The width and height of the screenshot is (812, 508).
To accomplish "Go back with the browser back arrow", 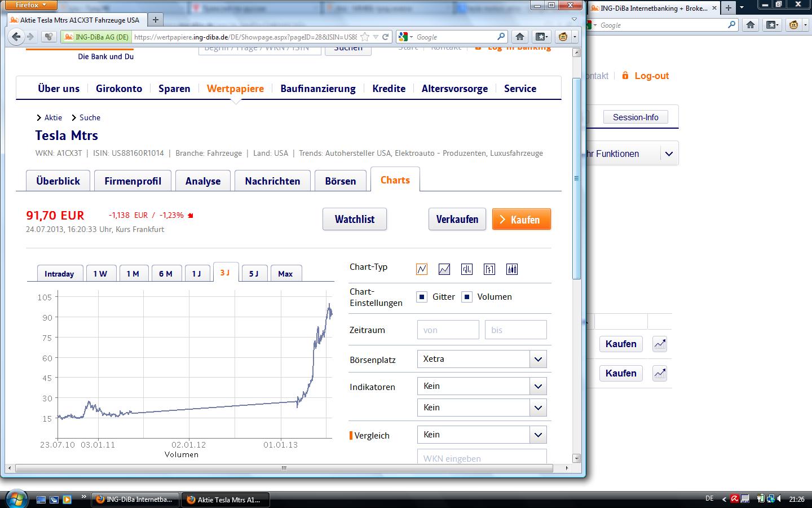I will coord(16,37).
